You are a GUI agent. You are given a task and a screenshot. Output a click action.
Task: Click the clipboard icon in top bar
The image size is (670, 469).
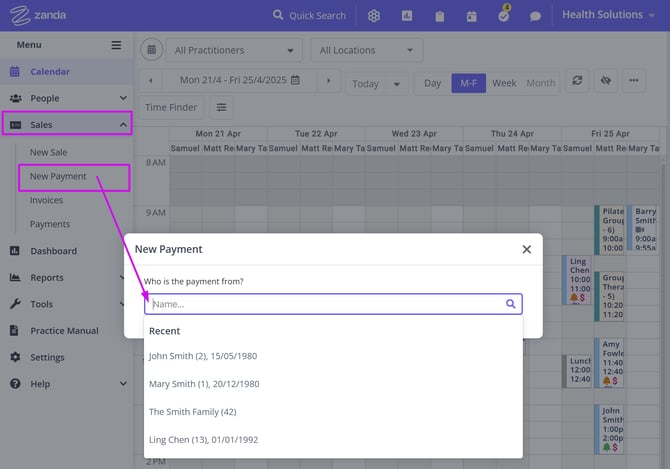(439, 16)
